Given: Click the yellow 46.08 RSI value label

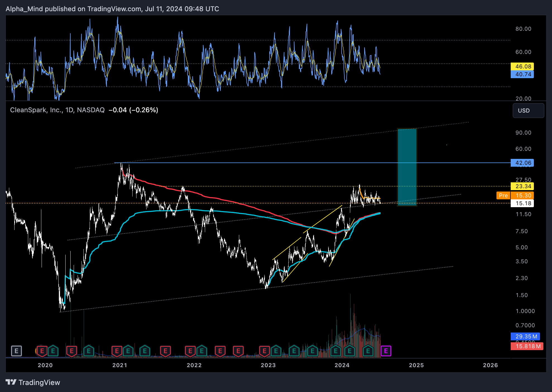Looking at the screenshot, I should click(522, 66).
